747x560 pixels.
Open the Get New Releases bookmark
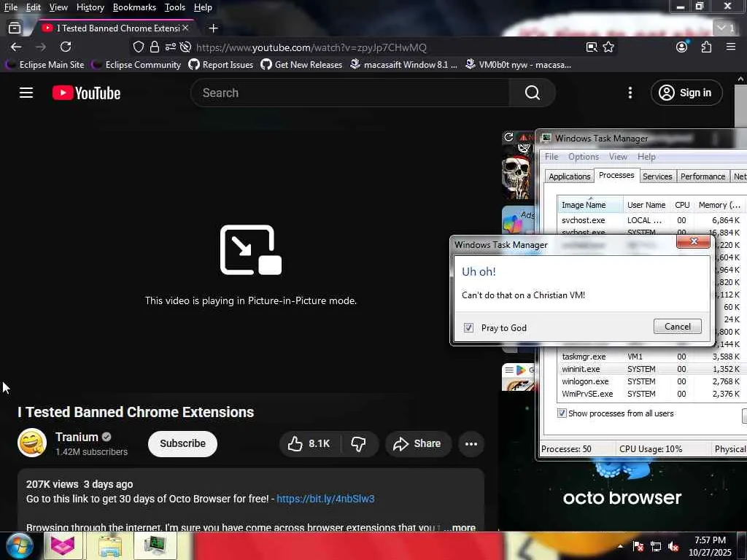pos(301,65)
